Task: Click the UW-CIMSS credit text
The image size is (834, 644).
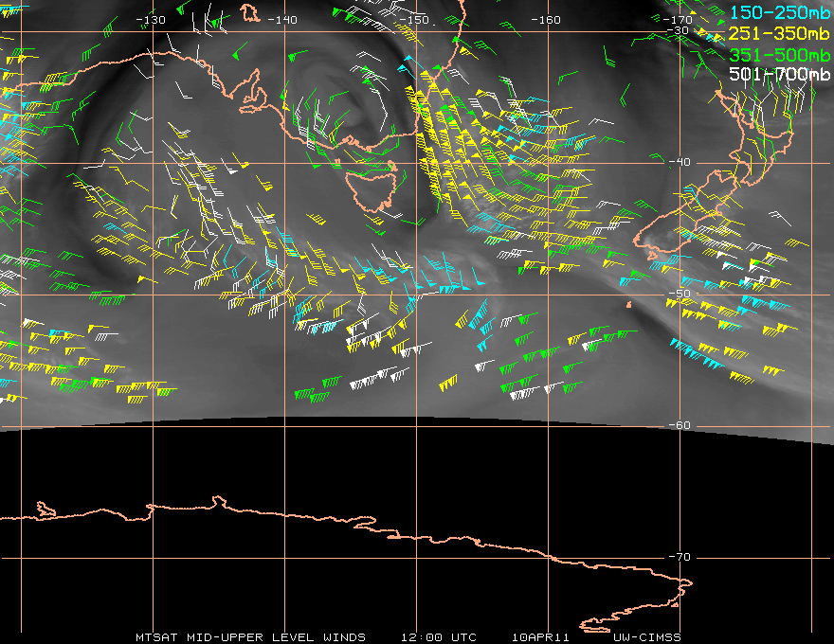Action: click(x=646, y=637)
